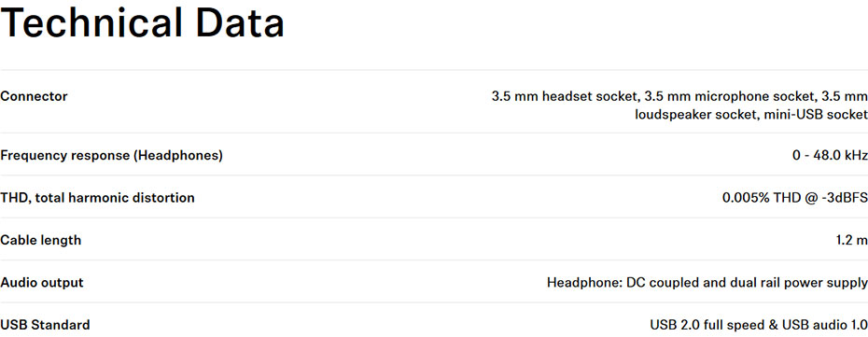Click the Technical Data heading
This screenshot has width=868, height=337.
[x=142, y=23]
